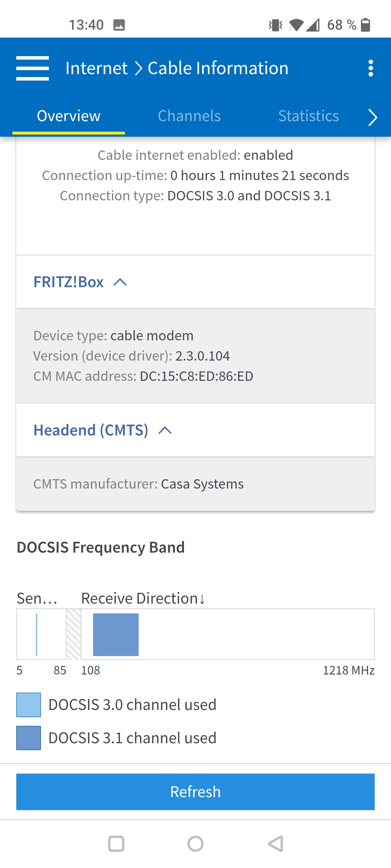Tap the Internet breadcrumb link
391x868 pixels.
click(96, 68)
